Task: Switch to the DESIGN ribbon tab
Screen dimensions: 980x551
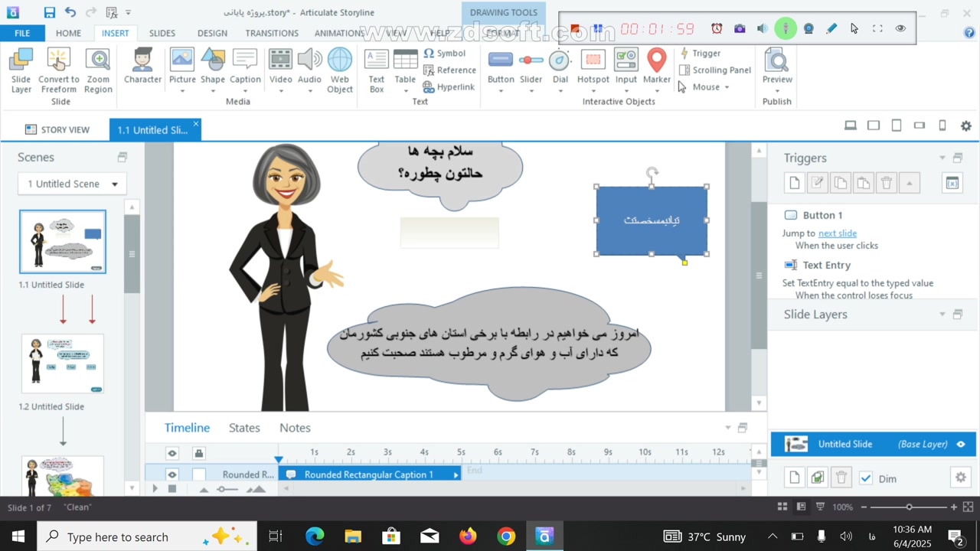Action: (x=212, y=33)
